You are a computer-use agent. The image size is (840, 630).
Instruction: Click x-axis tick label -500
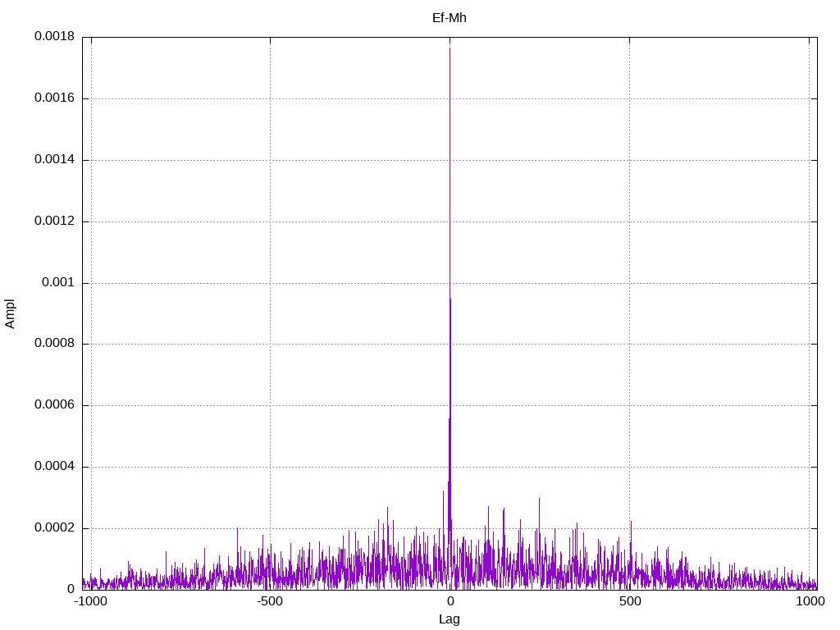point(269,601)
